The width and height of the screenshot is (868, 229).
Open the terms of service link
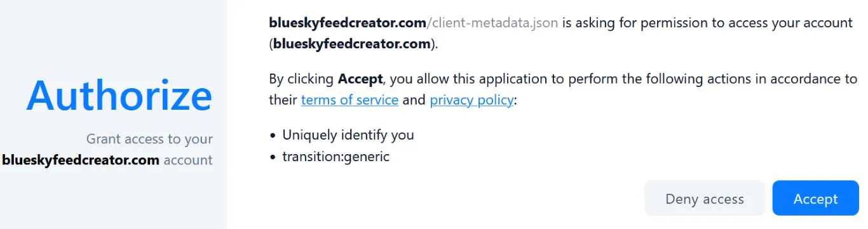(x=349, y=100)
